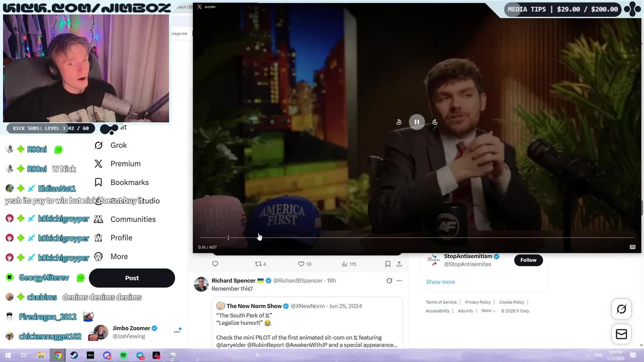The height and width of the screenshot is (362, 644).
Task: Click chat user Firedragon_2012
Action: pos(48,317)
